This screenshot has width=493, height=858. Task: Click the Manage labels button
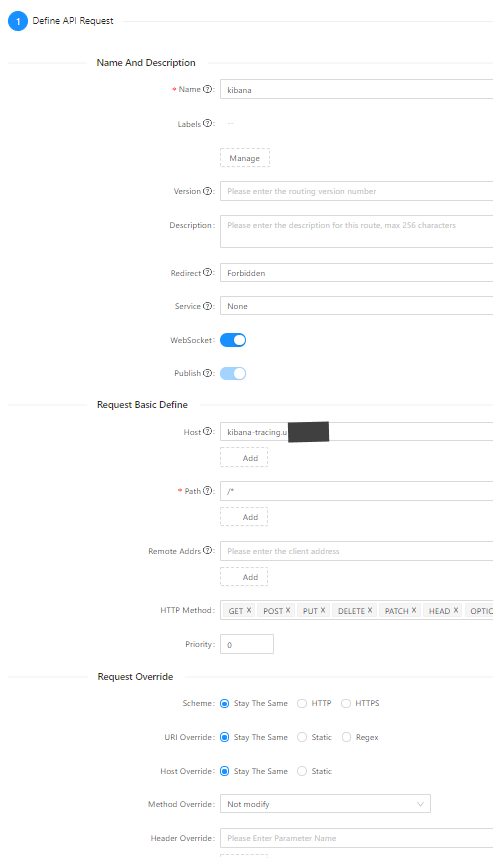[245, 158]
